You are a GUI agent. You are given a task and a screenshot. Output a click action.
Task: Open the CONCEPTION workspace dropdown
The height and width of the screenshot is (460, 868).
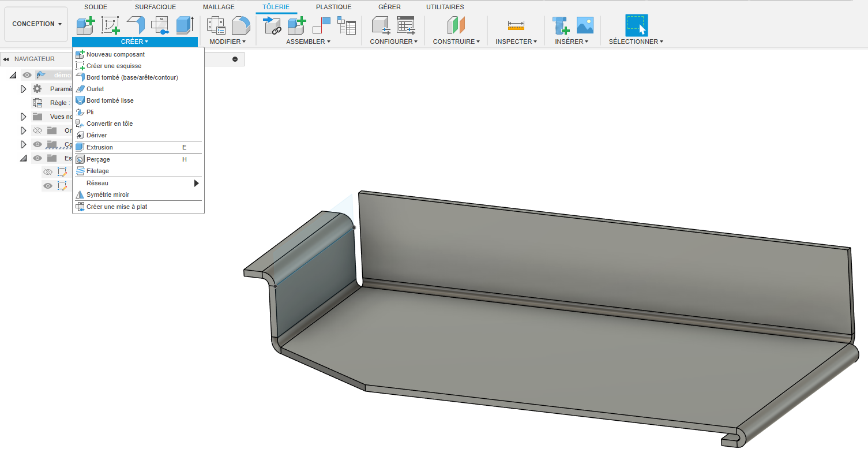point(36,24)
